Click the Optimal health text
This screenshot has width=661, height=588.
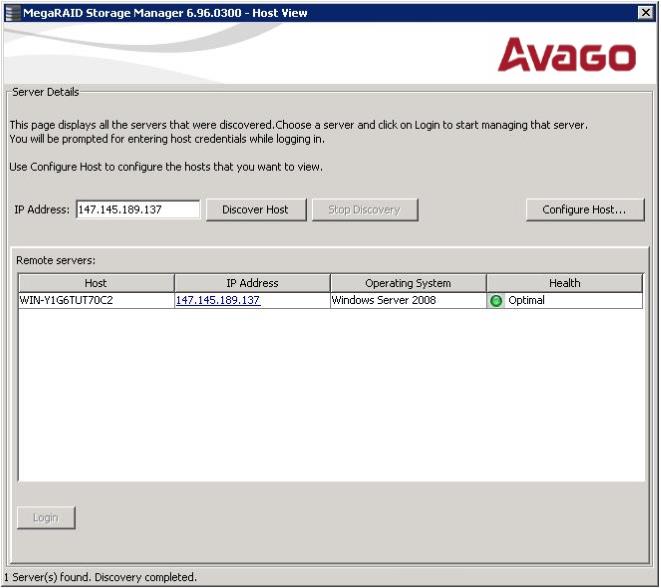(526, 300)
